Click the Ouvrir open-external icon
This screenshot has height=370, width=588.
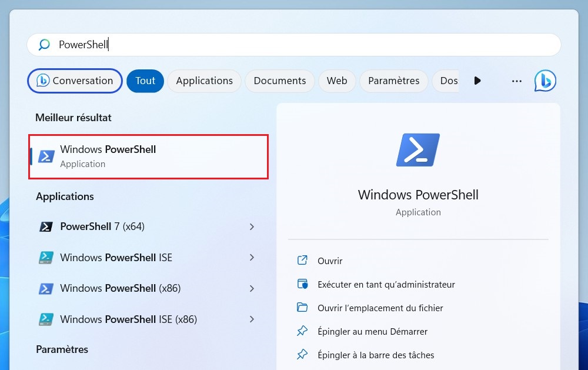tap(302, 260)
